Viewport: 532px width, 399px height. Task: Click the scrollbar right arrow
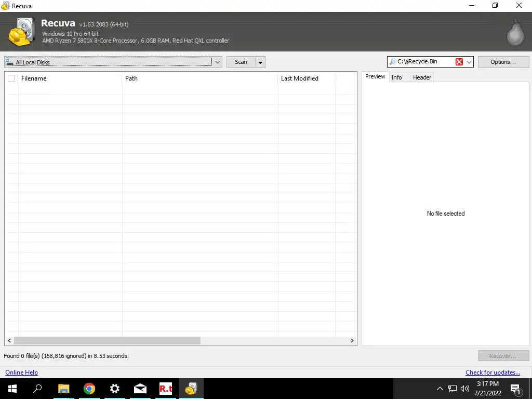352,340
